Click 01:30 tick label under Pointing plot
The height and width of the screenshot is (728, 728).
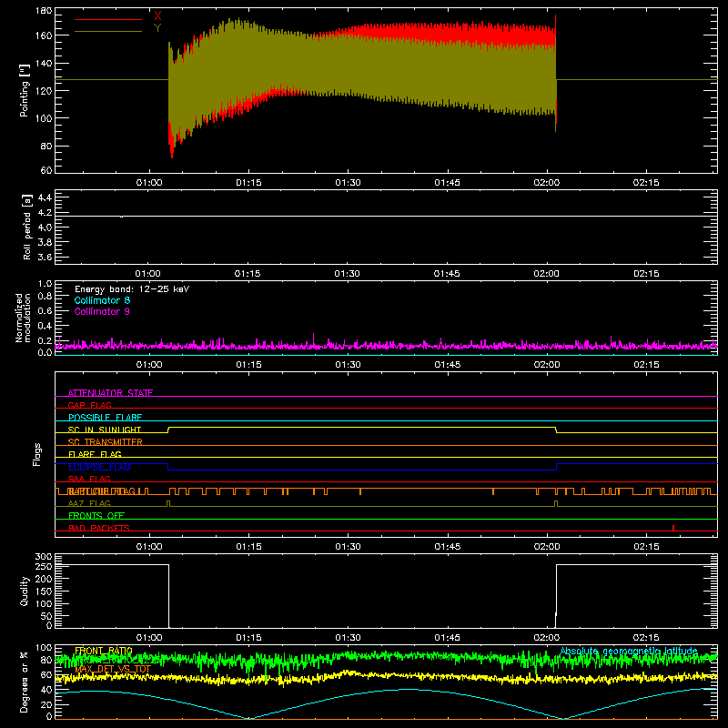pyautogui.click(x=348, y=183)
